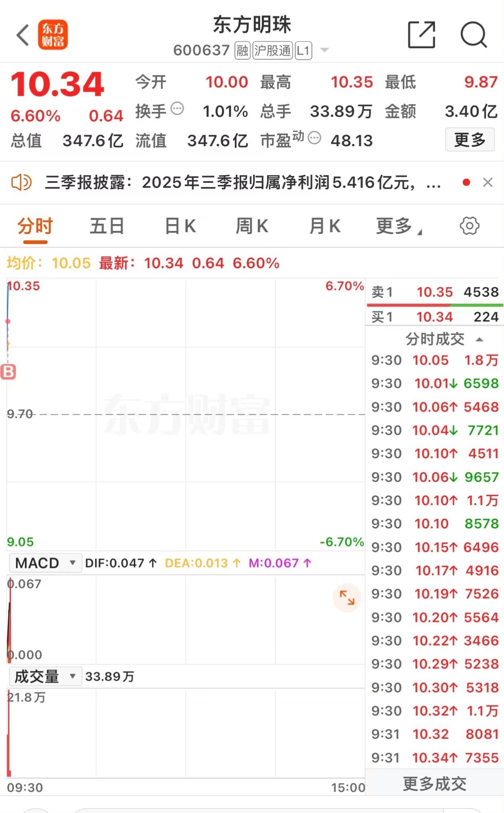The height and width of the screenshot is (813, 504).
Task: Tap 买1 order row 10.34
Action: coord(435,316)
